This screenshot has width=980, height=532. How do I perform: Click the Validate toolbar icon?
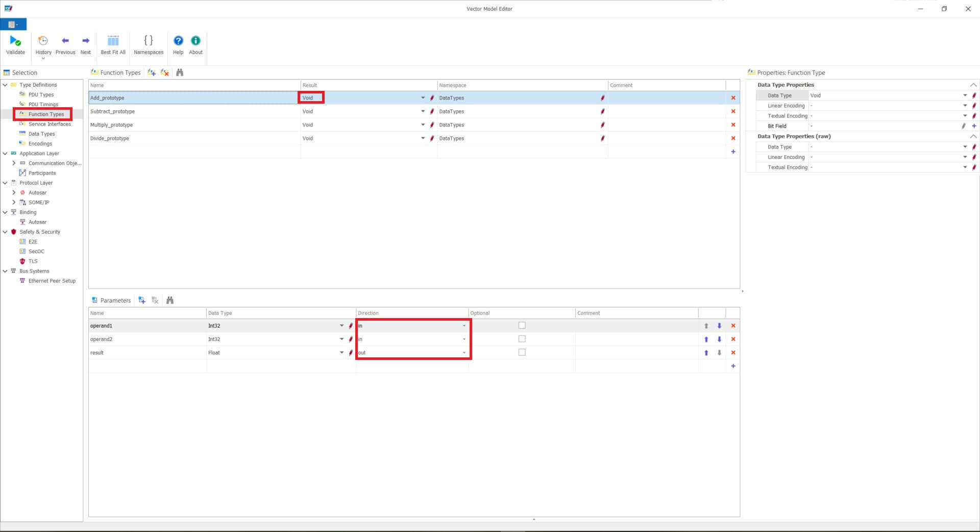15,41
